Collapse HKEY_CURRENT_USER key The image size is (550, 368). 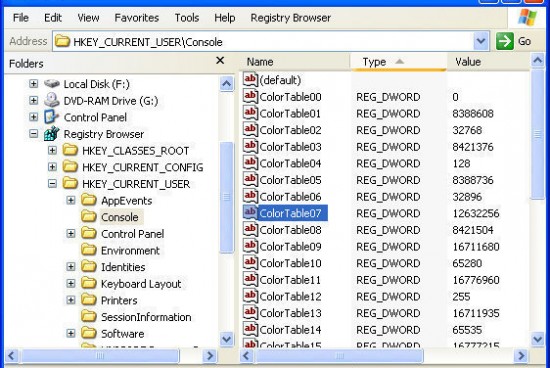pos(52,183)
